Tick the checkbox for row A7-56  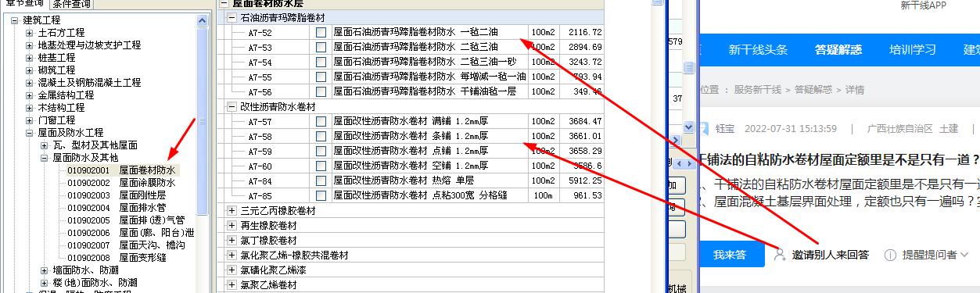321,92
